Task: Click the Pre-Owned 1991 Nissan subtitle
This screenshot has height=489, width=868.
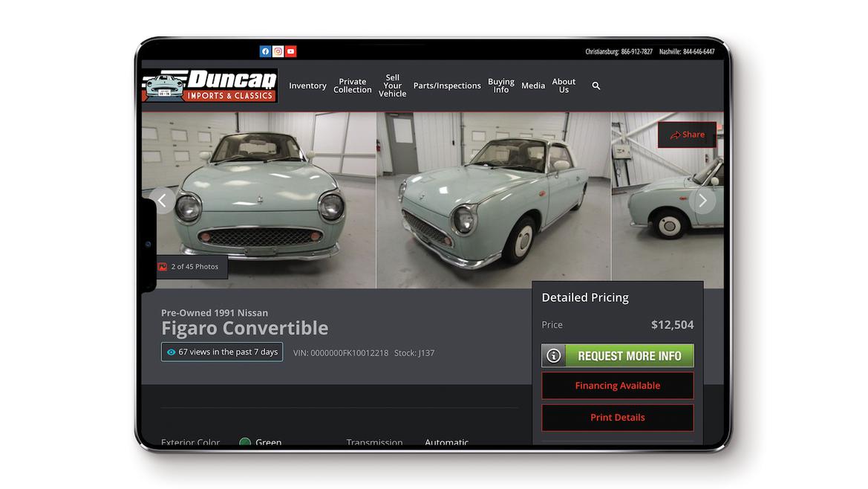Action: pos(215,313)
